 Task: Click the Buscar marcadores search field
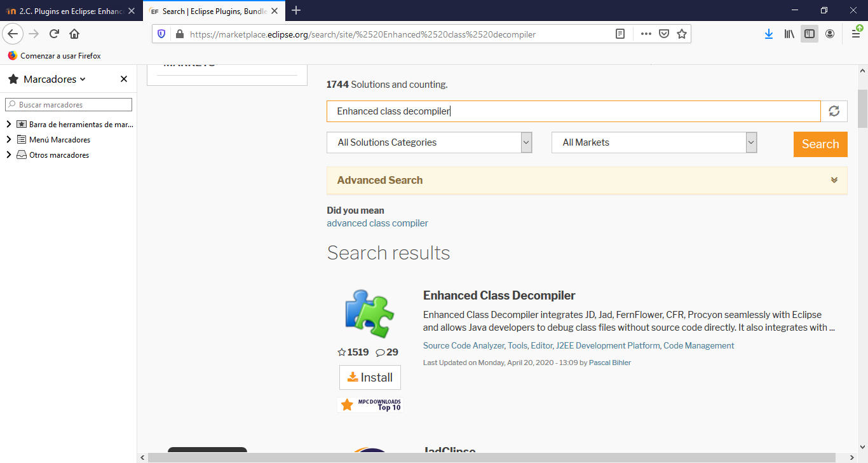69,105
